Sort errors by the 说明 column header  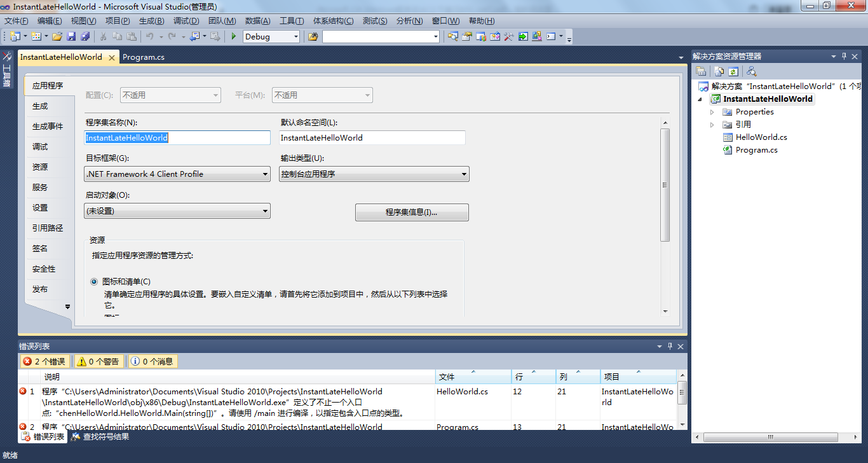[x=237, y=377]
